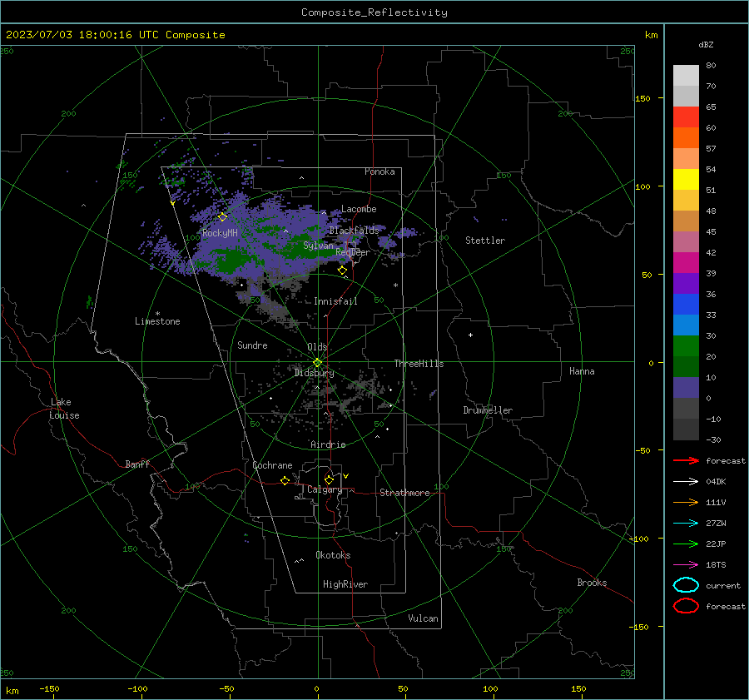Click the Banff town label
The image size is (749, 700).
(x=137, y=464)
